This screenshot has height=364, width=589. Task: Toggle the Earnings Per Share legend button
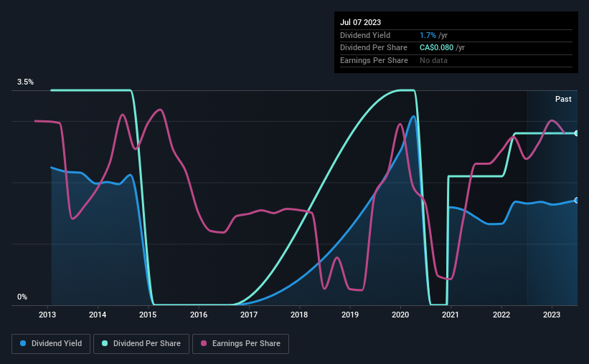click(240, 344)
